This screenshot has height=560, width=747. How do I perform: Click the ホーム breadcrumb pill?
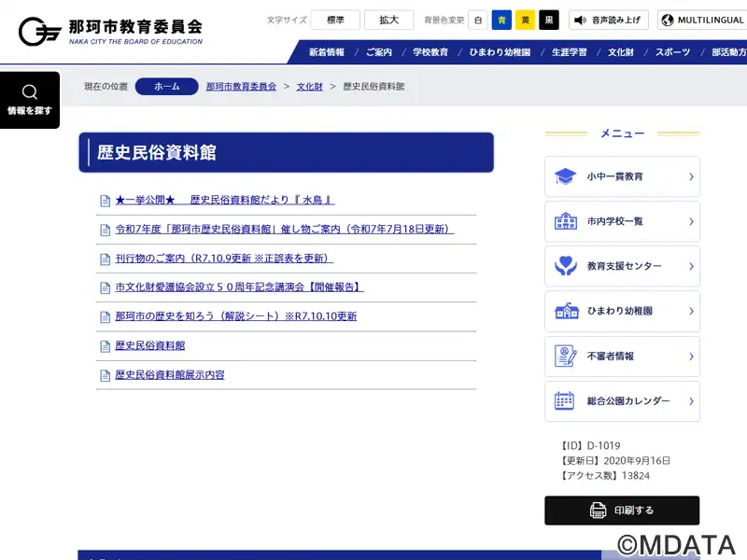[166, 87]
